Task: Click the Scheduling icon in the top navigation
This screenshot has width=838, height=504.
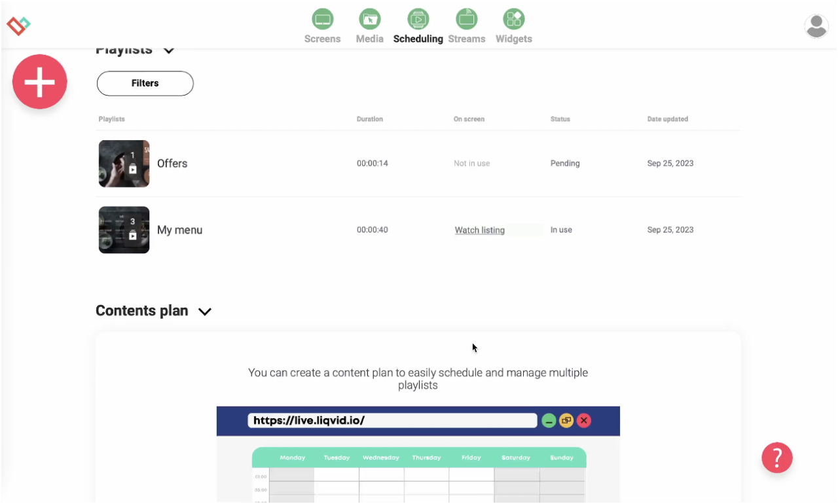Action: 418,19
